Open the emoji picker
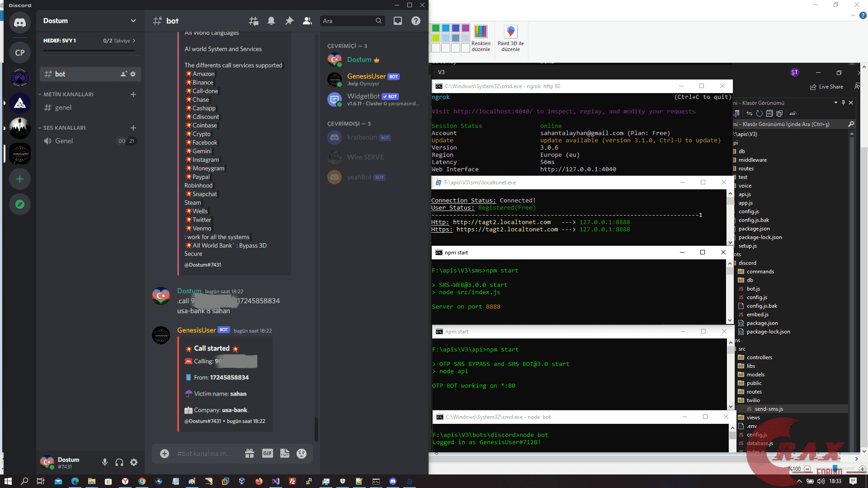This screenshot has width=868, height=488. point(302,453)
